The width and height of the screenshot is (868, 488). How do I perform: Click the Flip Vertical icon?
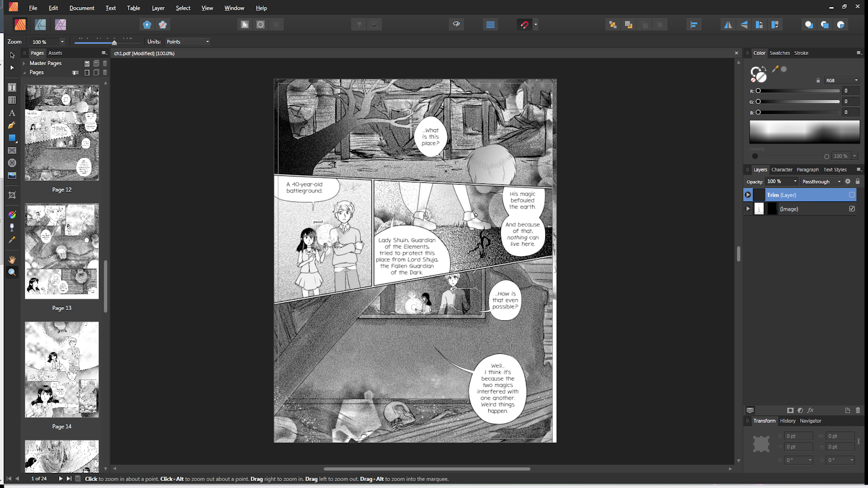744,24
